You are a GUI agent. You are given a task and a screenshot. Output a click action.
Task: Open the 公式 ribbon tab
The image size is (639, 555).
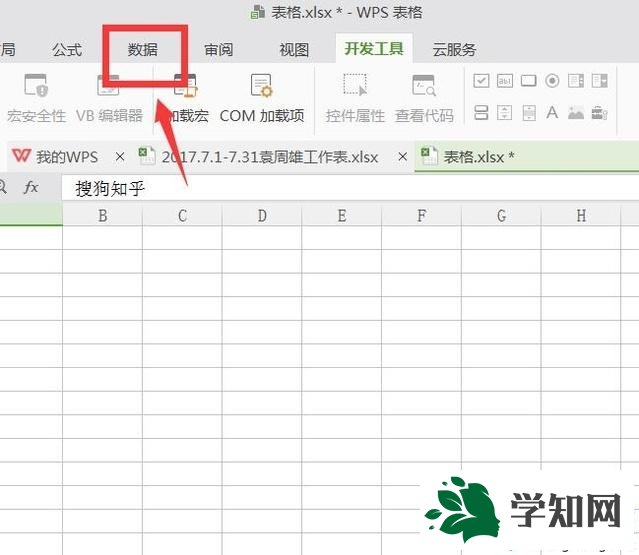(x=67, y=50)
